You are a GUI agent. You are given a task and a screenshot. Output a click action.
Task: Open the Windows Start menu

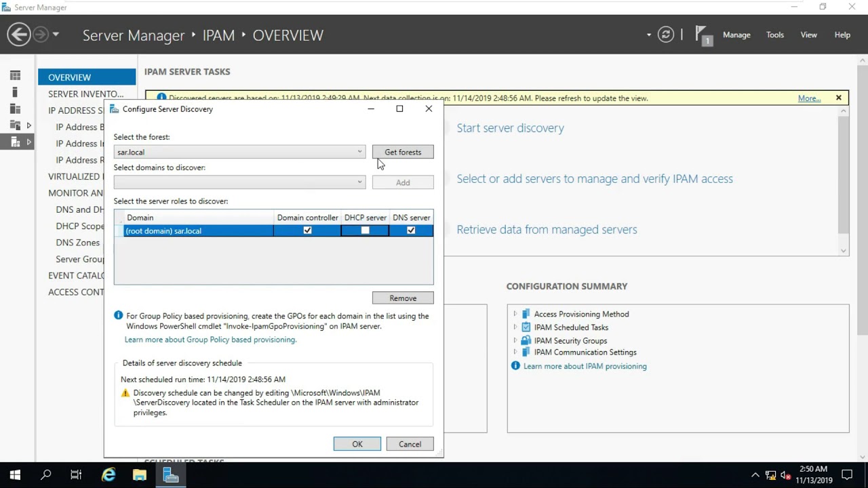coord(15,475)
